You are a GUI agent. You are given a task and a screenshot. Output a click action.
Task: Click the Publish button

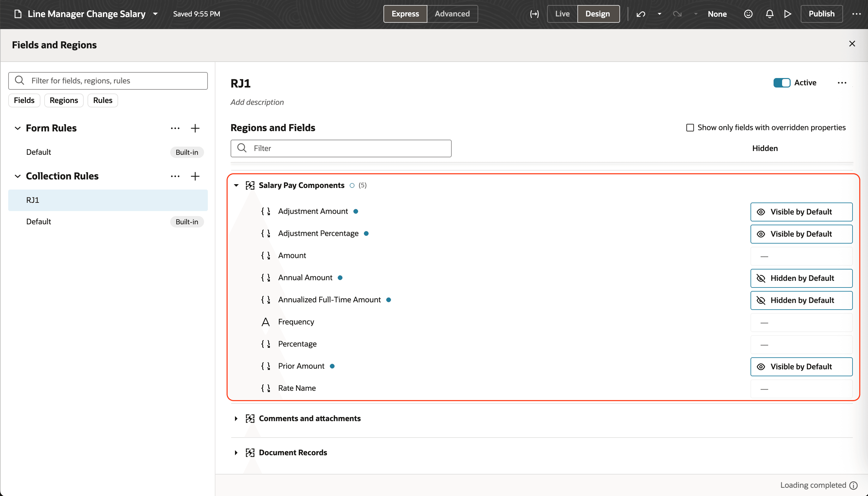(x=821, y=14)
